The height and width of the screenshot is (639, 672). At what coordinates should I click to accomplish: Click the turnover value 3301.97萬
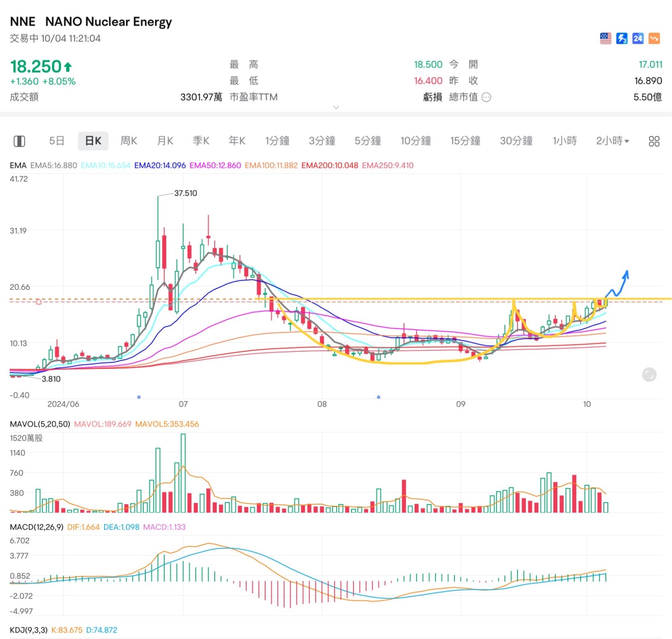[201, 97]
